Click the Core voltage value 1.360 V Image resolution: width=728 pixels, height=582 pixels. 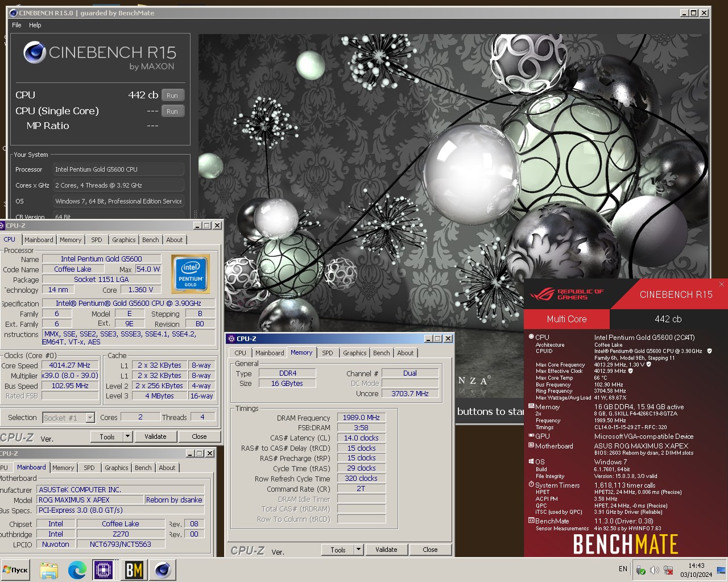pyautogui.click(x=141, y=290)
